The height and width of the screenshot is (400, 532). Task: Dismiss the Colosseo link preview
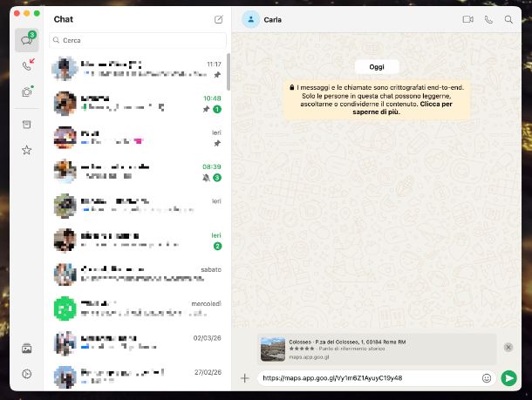(508, 348)
